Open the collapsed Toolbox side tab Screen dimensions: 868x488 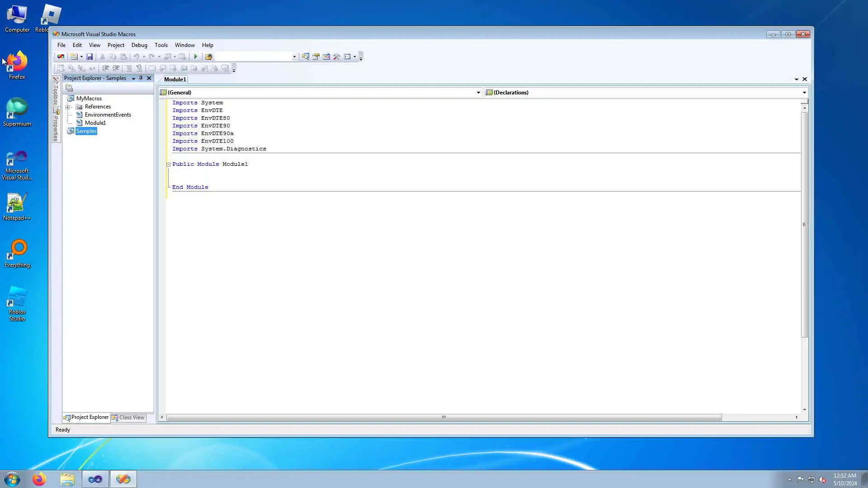[56, 92]
